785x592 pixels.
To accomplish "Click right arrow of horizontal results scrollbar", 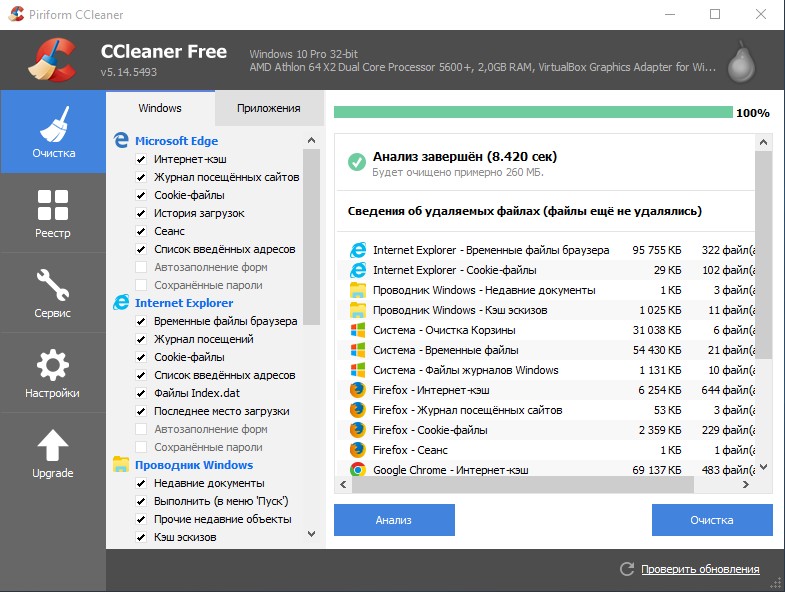I will (x=746, y=484).
